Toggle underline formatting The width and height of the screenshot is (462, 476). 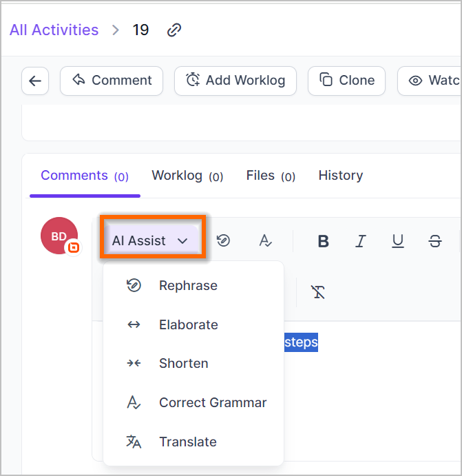[398, 241]
